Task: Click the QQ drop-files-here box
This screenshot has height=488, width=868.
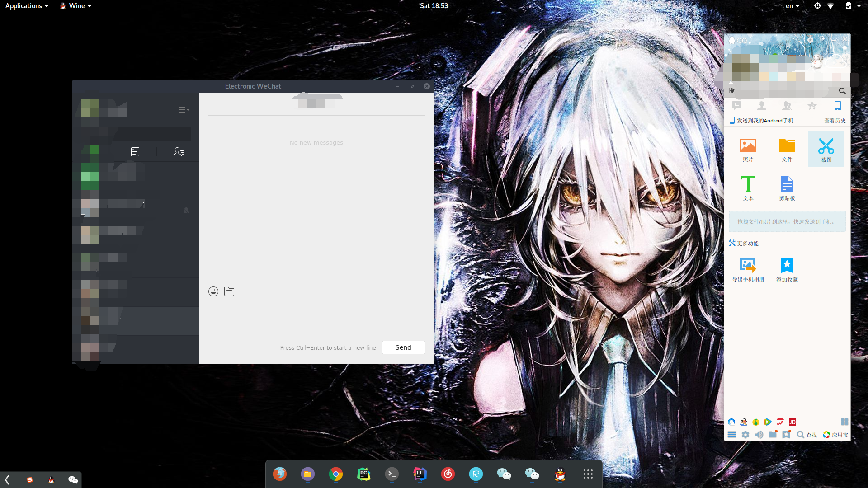Action: coord(787,221)
